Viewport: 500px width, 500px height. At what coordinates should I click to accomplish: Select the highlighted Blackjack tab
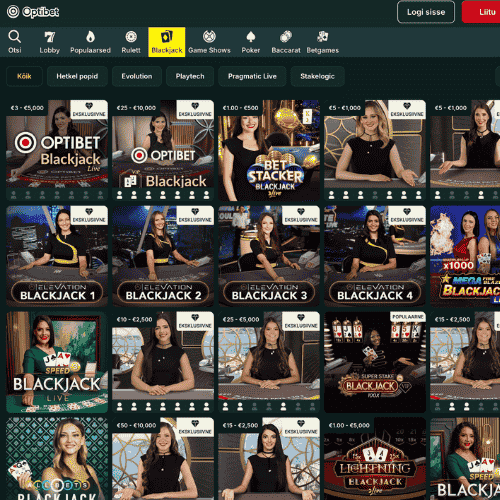point(167,42)
